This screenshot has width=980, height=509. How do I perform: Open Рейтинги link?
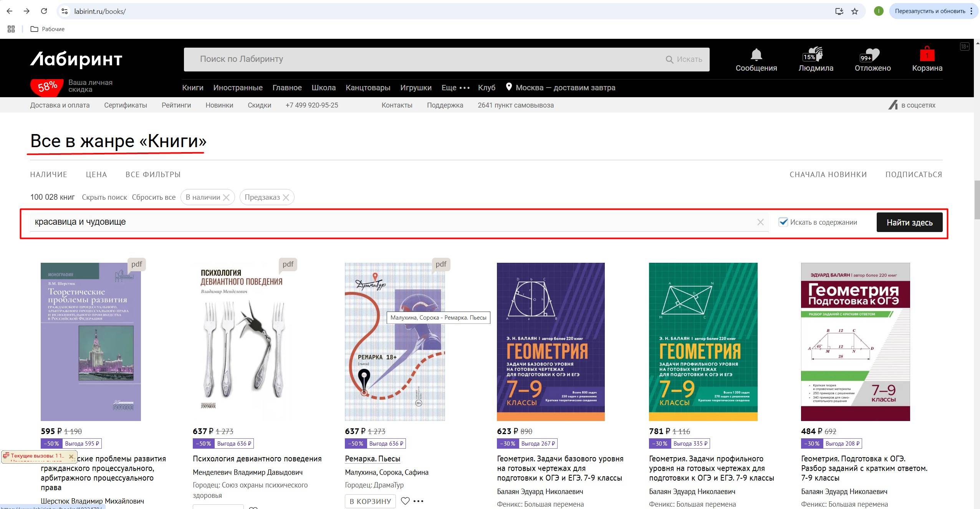pyautogui.click(x=176, y=105)
